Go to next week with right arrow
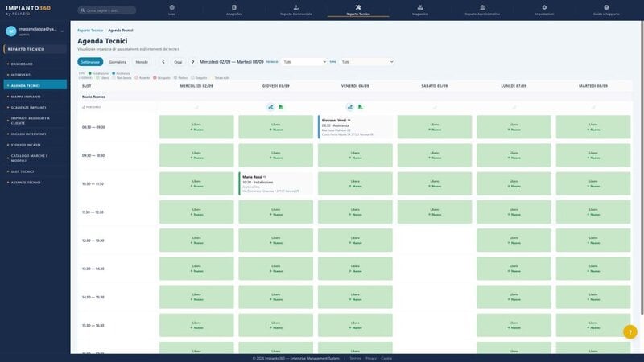This screenshot has width=644, height=362. coord(192,62)
